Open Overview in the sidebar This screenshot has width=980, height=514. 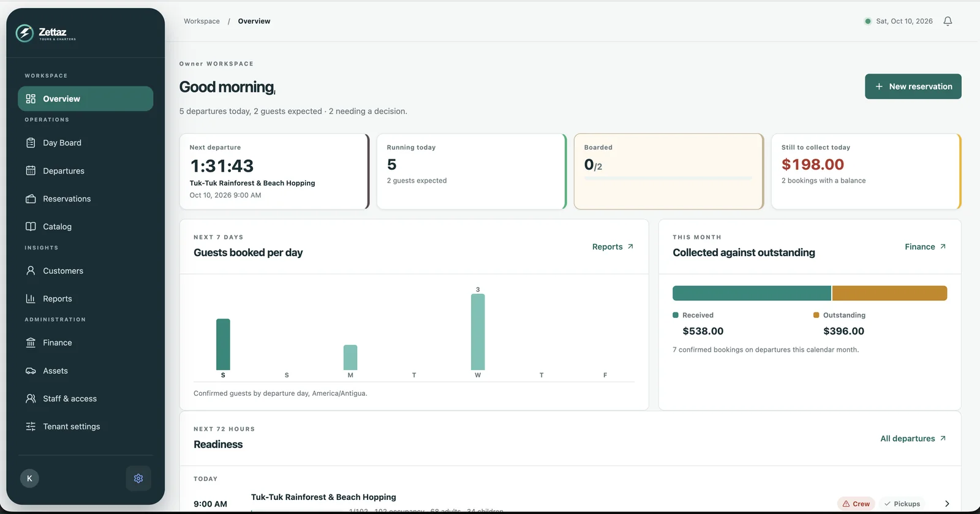click(x=85, y=99)
